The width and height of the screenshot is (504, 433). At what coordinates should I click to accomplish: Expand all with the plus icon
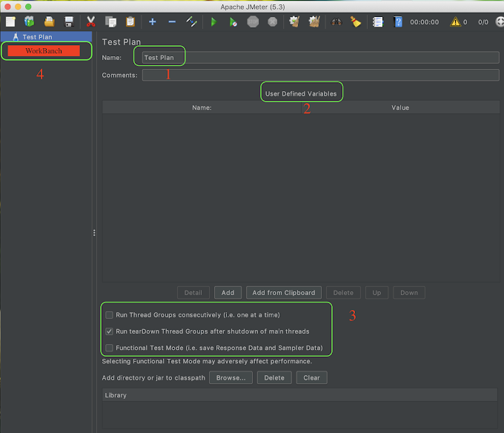[153, 22]
